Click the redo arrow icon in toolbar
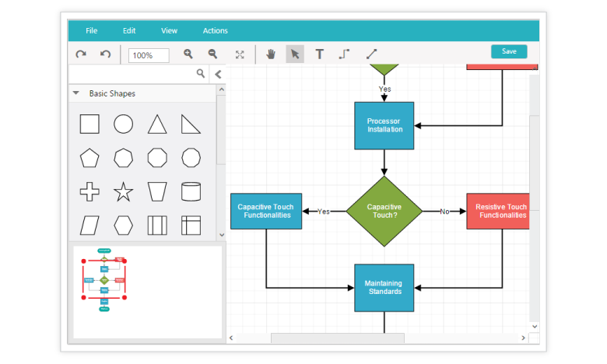Viewport: 607px width, 364px height. (x=81, y=54)
